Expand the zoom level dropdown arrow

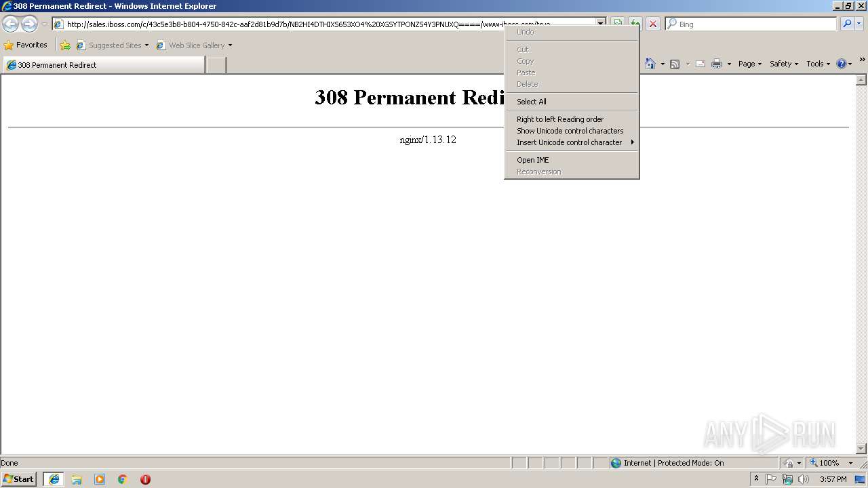[x=850, y=463]
